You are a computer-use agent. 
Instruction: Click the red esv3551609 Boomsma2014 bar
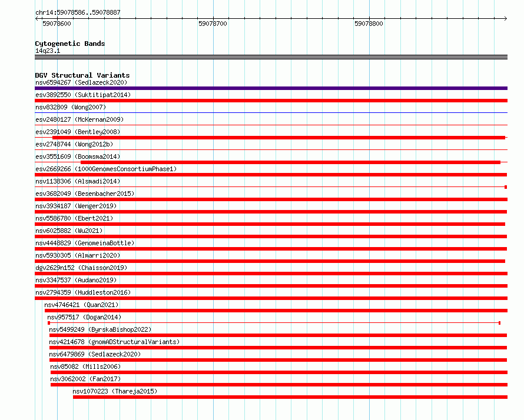[x=290, y=162]
